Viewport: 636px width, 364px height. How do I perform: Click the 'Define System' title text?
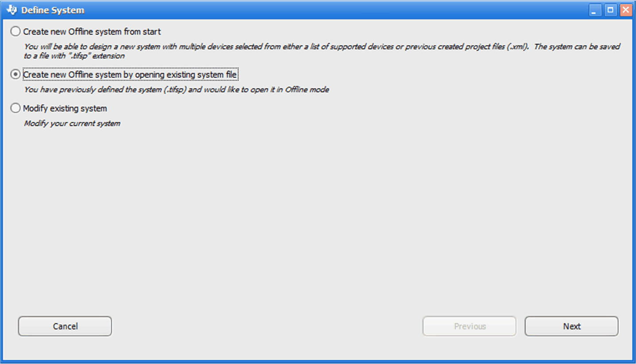coord(53,10)
